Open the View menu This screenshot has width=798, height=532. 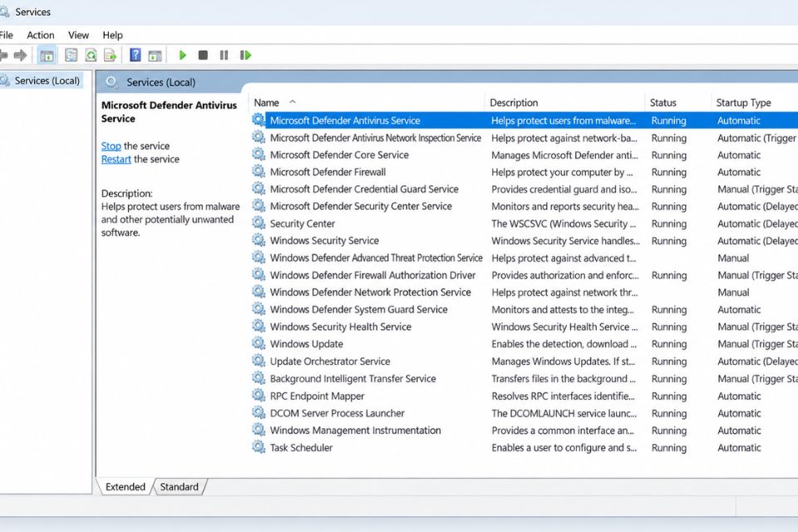click(78, 35)
